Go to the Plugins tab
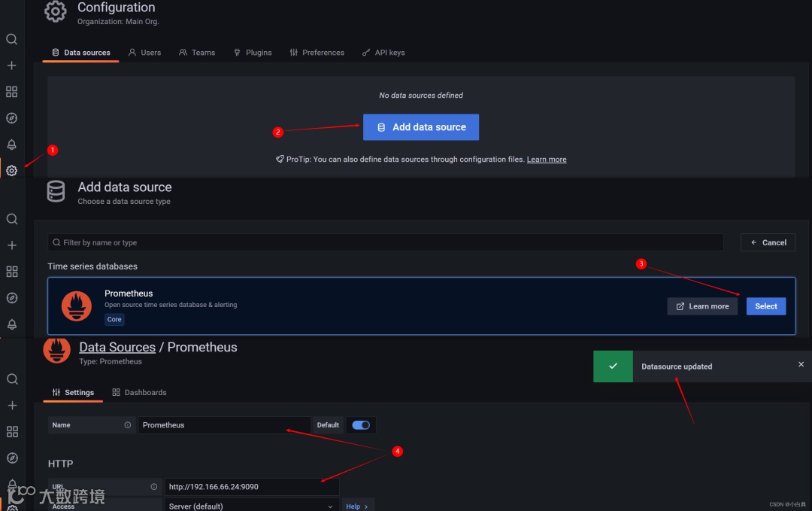This screenshot has width=812, height=511. pyautogui.click(x=253, y=53)
